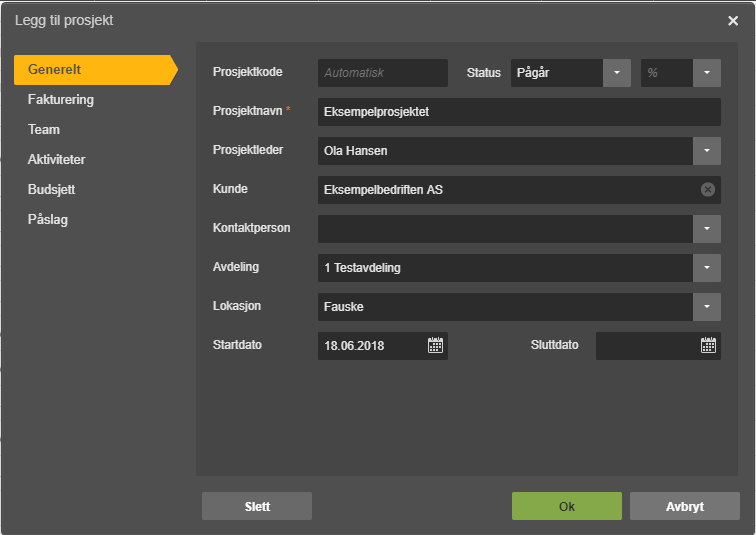The image size is (756, 535).
Task: Open the Startdato calendar picker
Action: tap(435, 346)
